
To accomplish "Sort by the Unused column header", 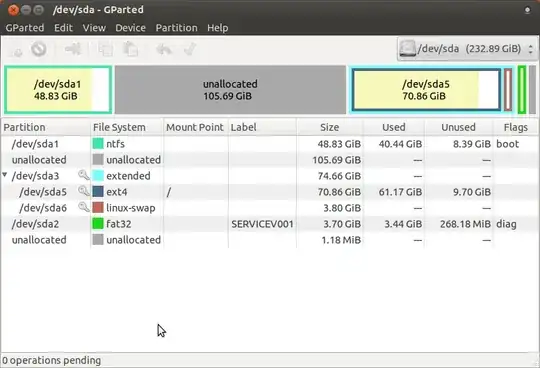I will [x=459, y=127].
